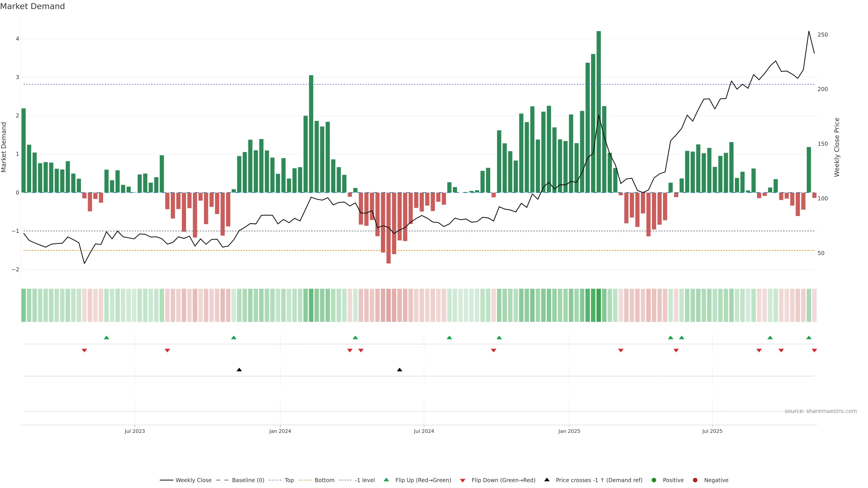Click the Flip Down red triangle legend icon
868x488 pixels.
[x=463, y=480]
